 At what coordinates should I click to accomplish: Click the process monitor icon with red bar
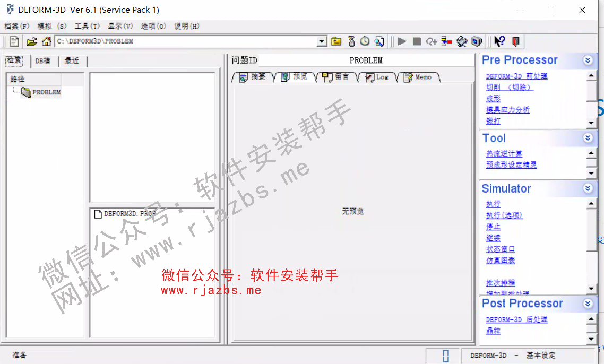point(446,41)
